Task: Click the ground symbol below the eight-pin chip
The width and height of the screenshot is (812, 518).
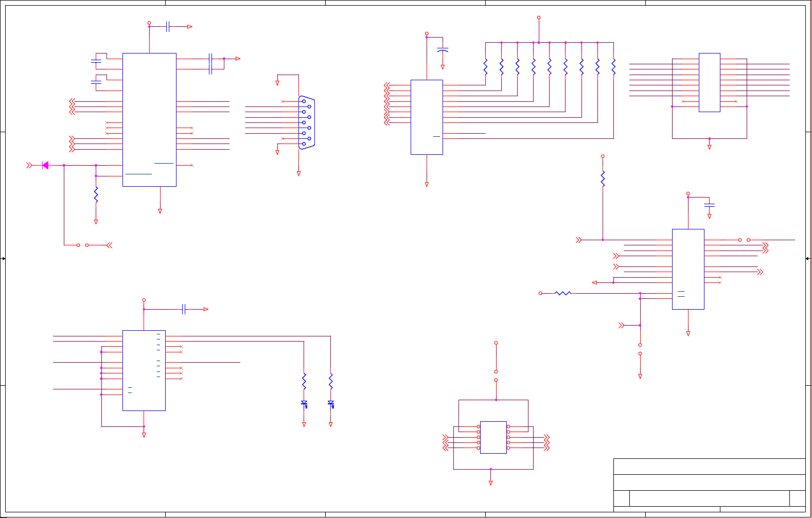Action: coord(490,483)
